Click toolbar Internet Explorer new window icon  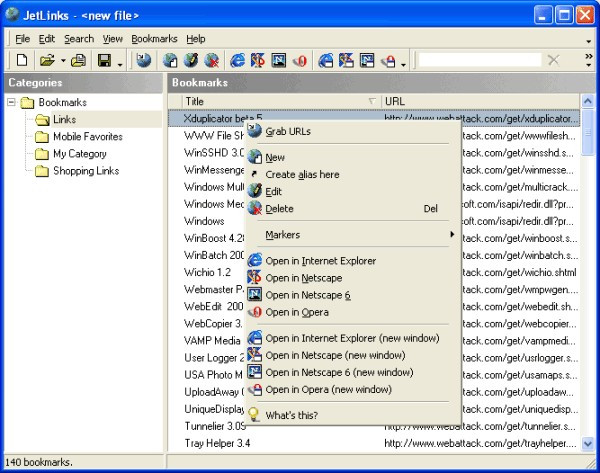[x=325, y=60]
